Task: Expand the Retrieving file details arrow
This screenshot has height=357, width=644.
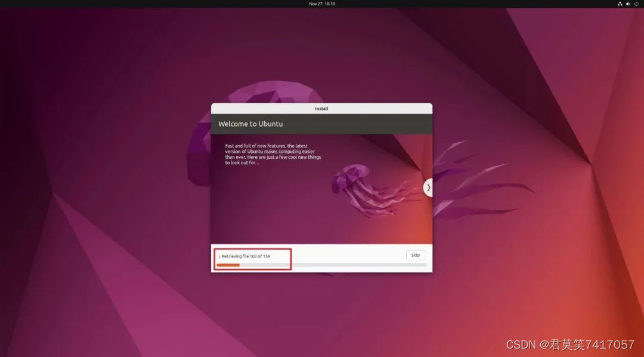Action: 219,257
